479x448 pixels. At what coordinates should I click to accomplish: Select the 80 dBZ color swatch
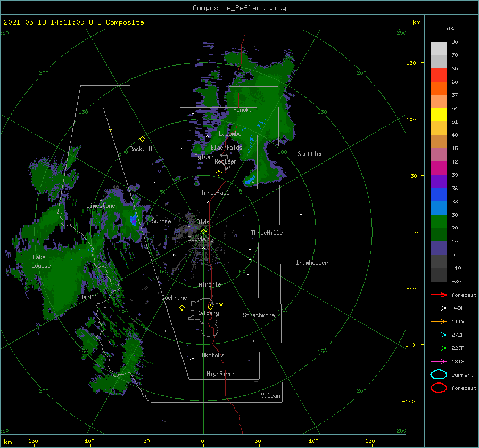(439, 48)
